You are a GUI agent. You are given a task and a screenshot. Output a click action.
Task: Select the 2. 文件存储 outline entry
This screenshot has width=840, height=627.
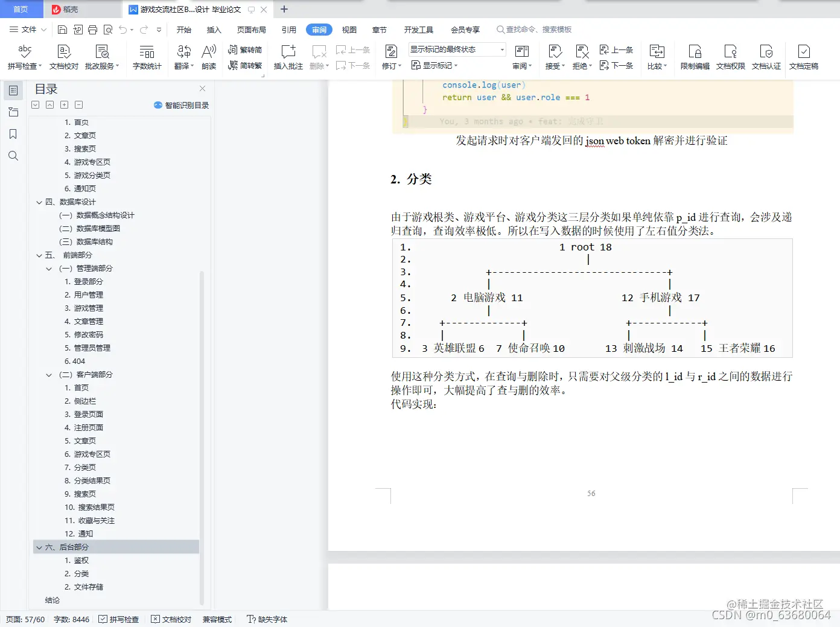pyautogui.click(x=84, y=587)
